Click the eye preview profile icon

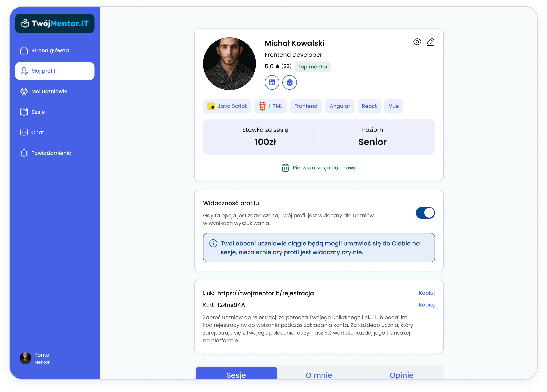(x=417, y=42)
